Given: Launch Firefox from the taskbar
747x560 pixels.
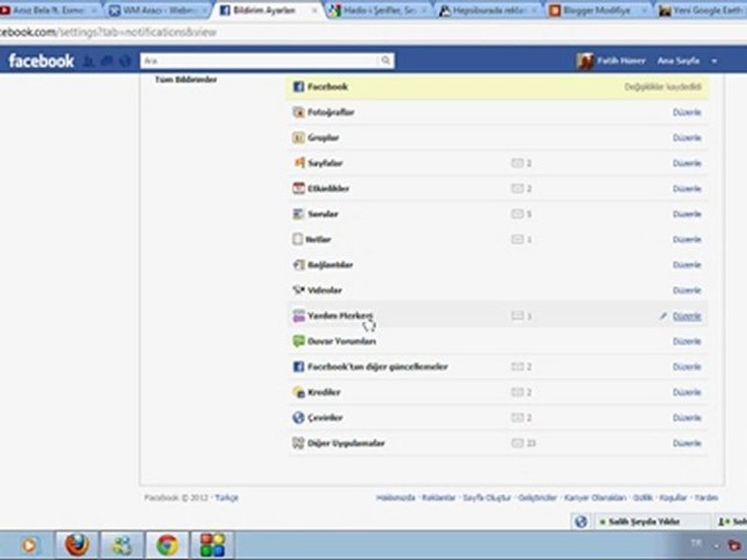Looking at the screenshot, I should tap(77, 544).
